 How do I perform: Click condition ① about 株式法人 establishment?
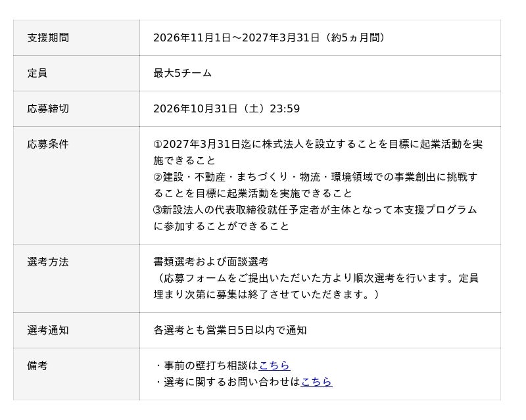[318, 152]
